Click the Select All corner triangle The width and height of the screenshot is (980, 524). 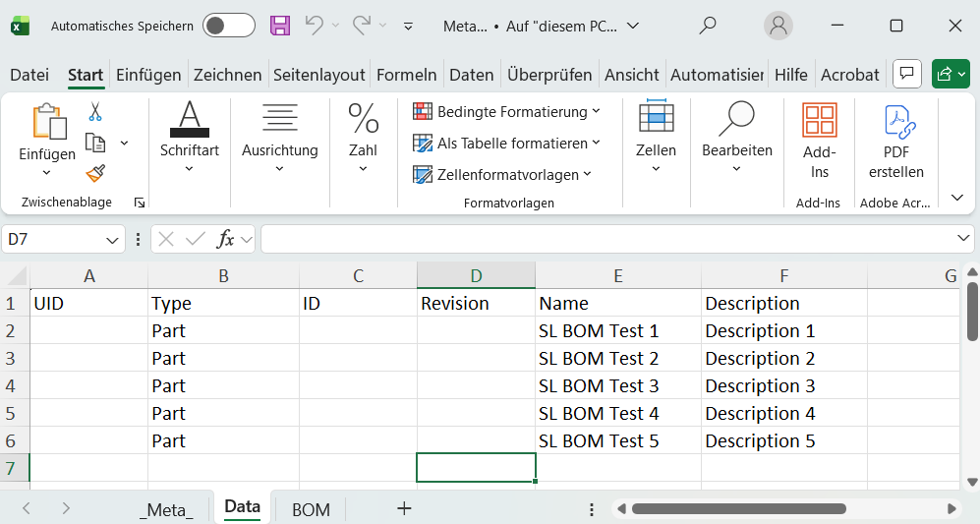pyautogui.click(x=15, y=275)
